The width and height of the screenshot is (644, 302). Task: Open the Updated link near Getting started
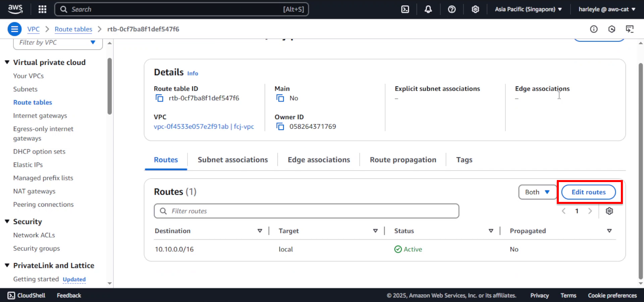click(x=74, y=279)
